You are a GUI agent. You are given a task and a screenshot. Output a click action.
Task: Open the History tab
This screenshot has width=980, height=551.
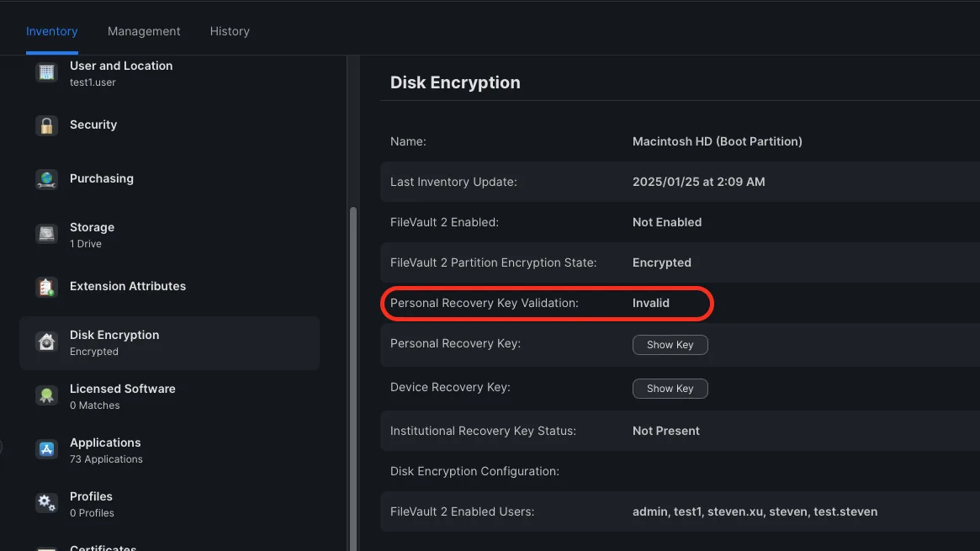click(x=230, y=31)
